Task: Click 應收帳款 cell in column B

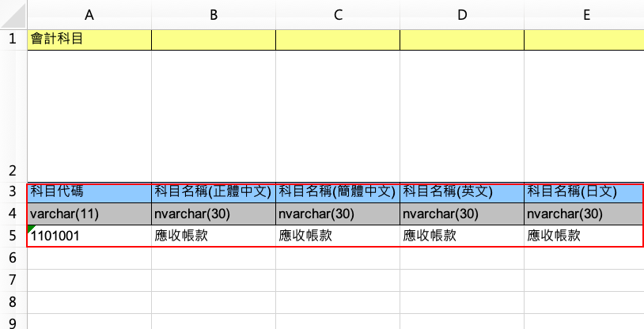Action: (214, 236)
